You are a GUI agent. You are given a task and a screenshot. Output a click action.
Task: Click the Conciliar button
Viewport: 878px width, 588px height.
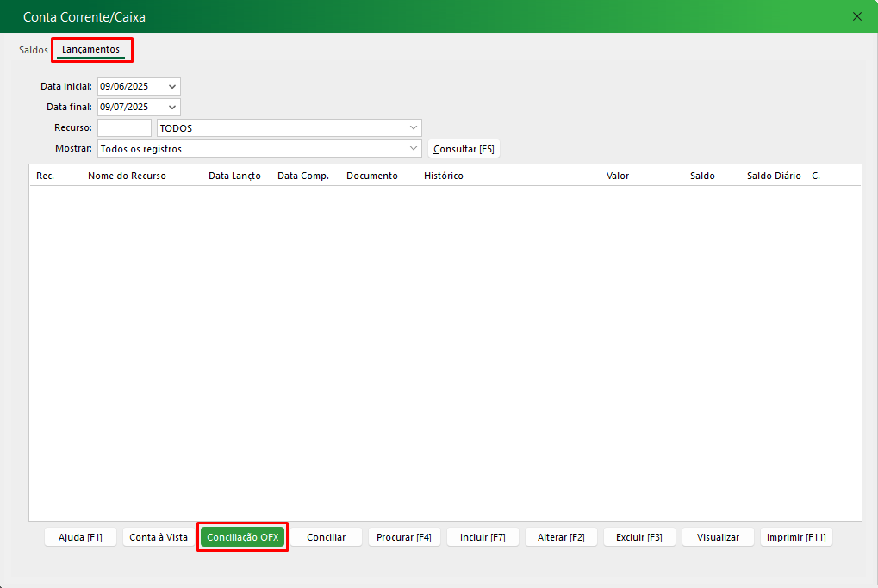point(326,537)
